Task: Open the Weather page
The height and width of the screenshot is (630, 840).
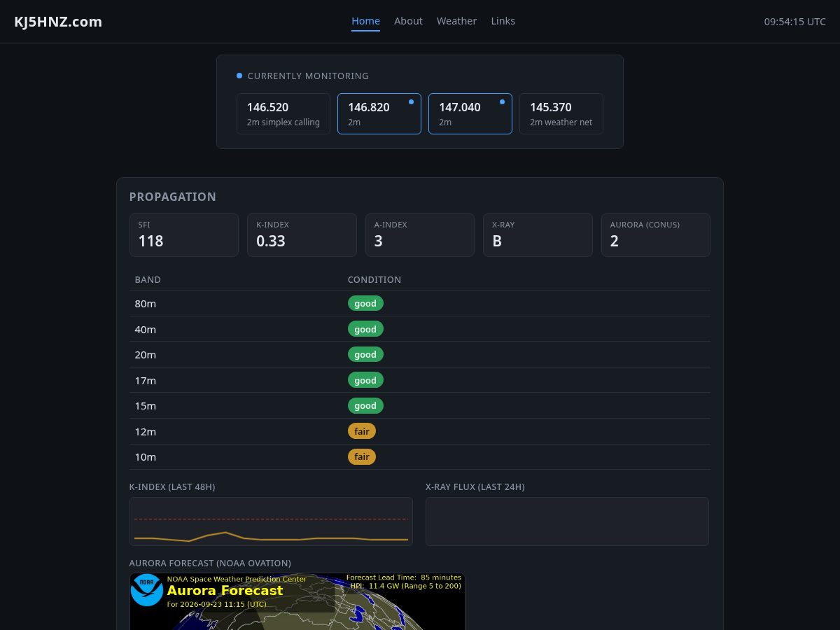Action: [x=456, y=21]
